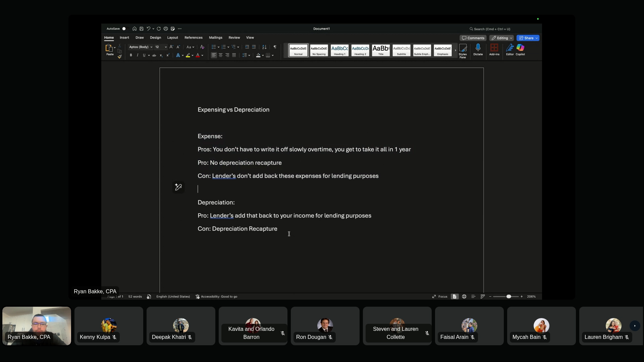Open the References ribbon tab
The image size is (644, 362).
coord(194,38)
